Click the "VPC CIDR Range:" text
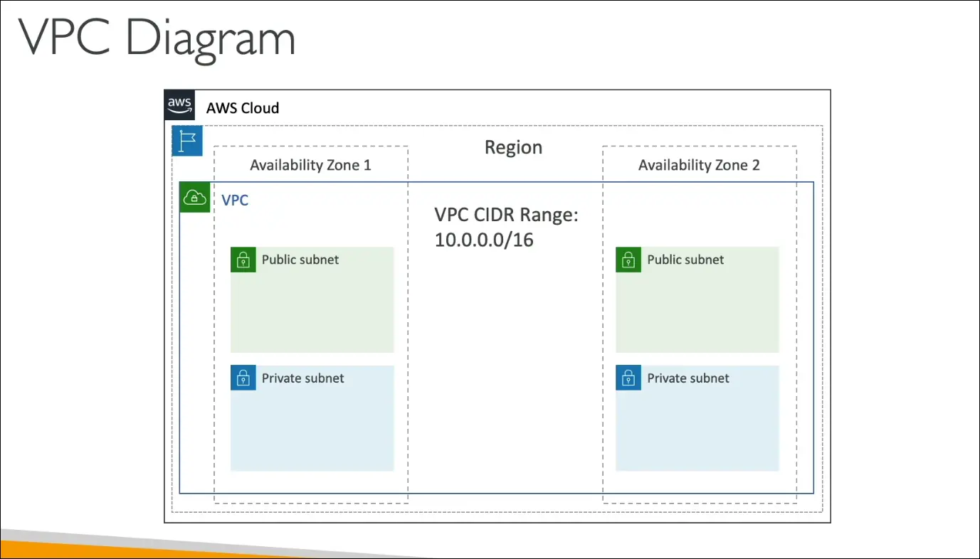The height and width of the screenshot is (559, 980). (x=507, y=215)
